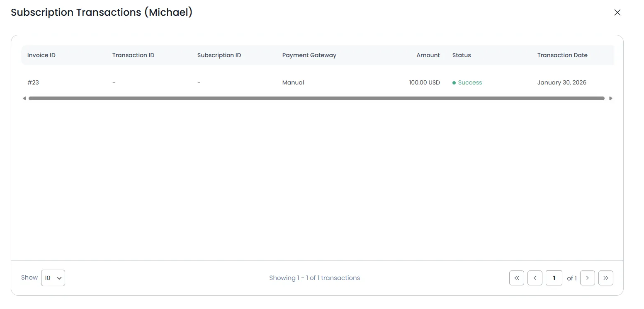
Task: Sort by the Invoice ID column header
Action: tap(41, 55)
